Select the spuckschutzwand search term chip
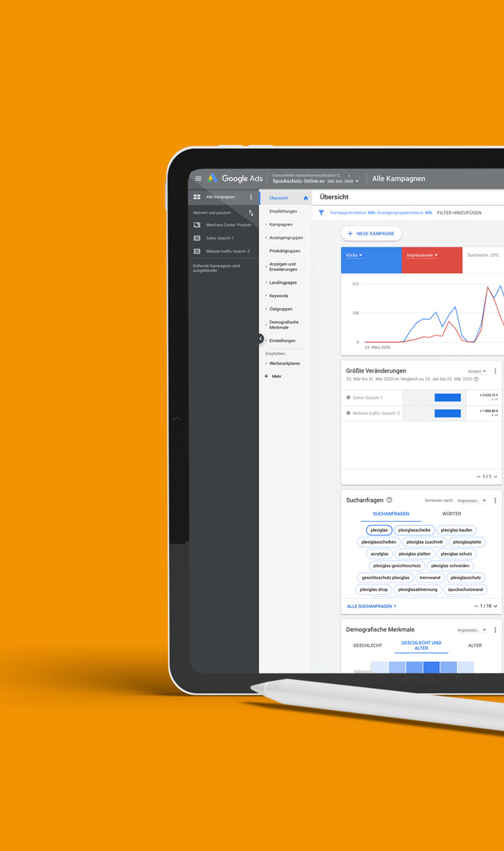The image size is (504, 851). [x=465, y=590]
